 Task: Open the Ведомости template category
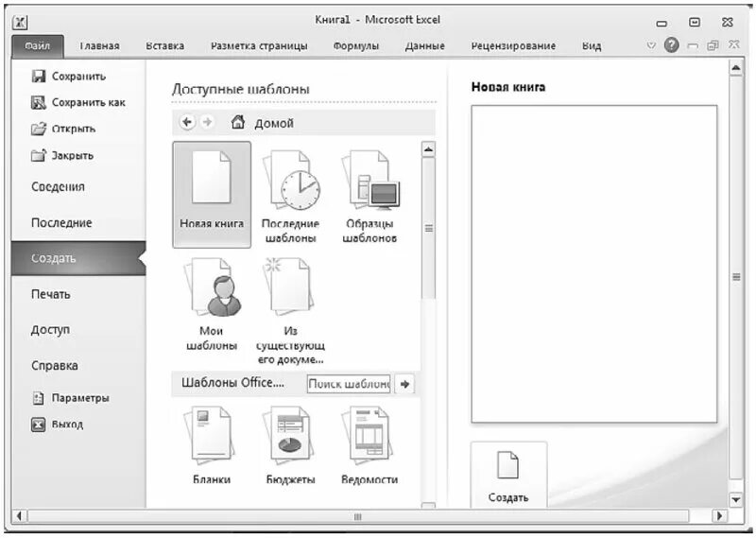pos(369,445)
